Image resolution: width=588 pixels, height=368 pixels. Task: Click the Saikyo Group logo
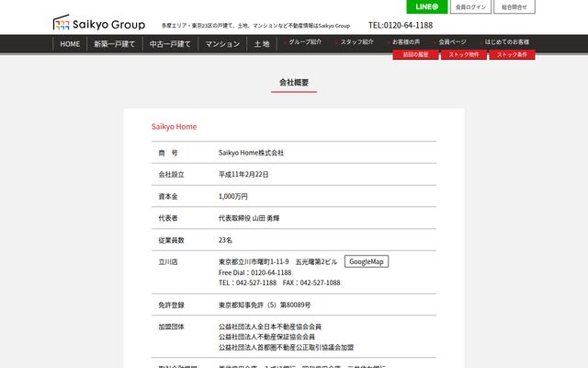99,23
